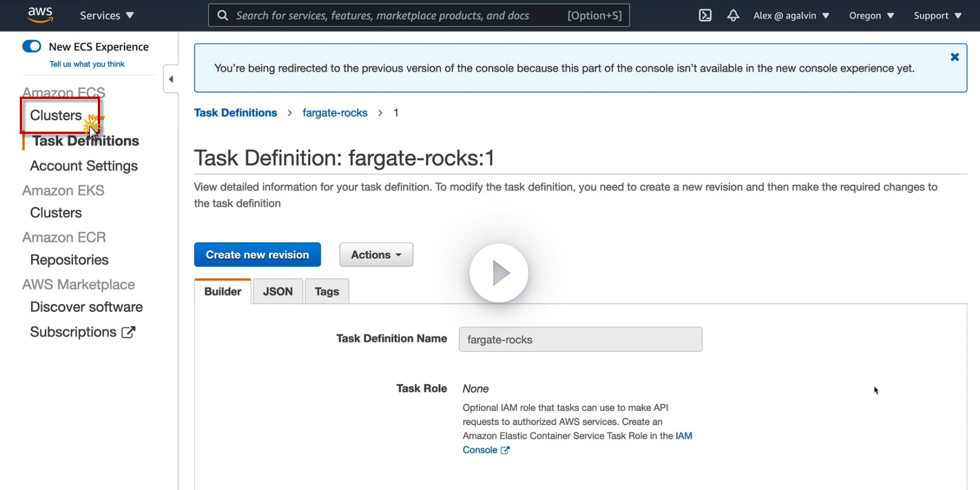Expand the Services menu

[x=106, y=15]
